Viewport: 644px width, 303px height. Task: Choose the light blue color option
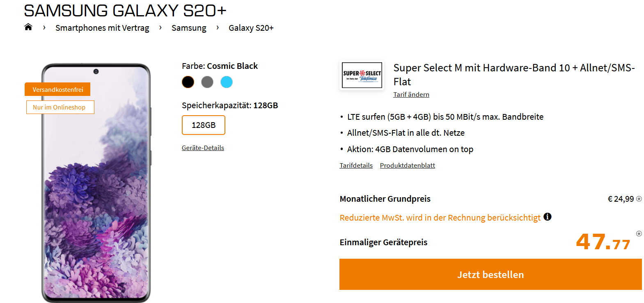pos(227,82)
